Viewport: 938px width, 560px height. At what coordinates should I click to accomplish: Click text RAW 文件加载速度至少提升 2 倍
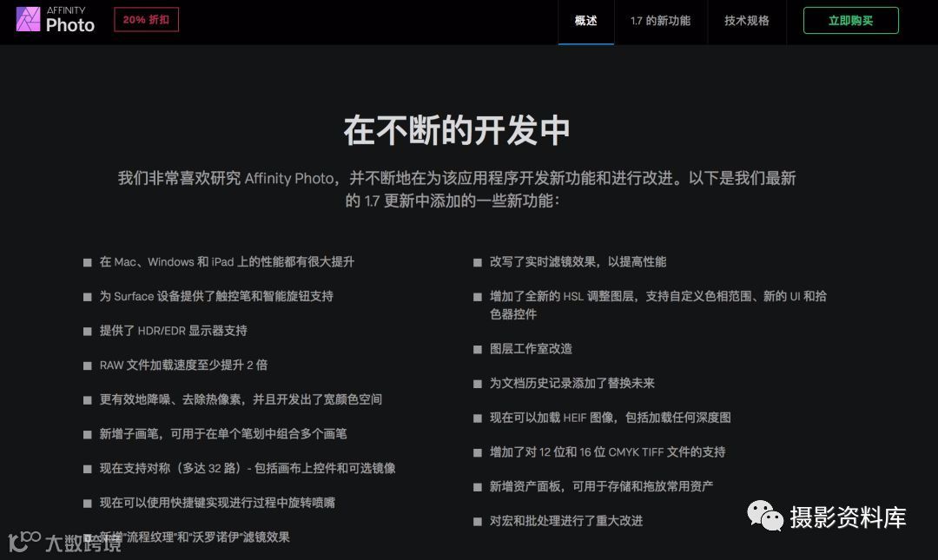click(x=183, y=365)
